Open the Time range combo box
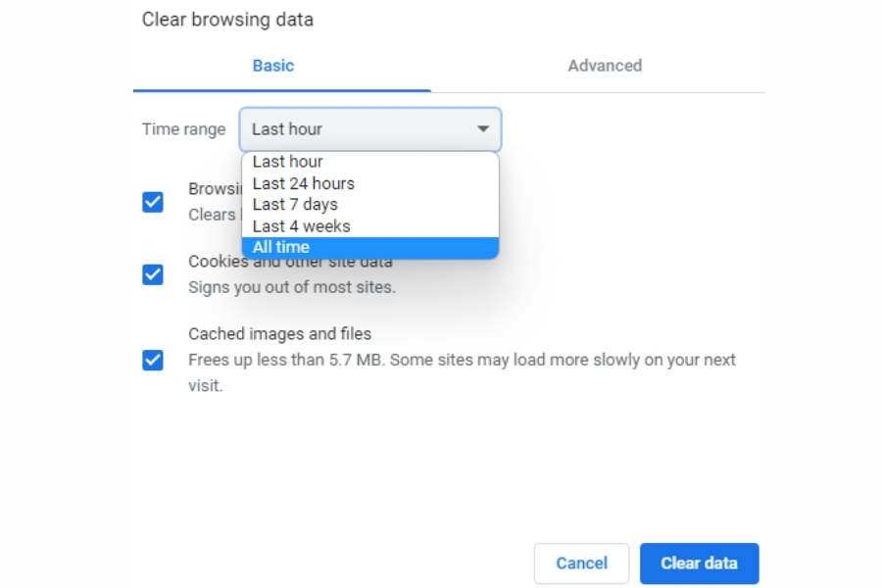 369,128
